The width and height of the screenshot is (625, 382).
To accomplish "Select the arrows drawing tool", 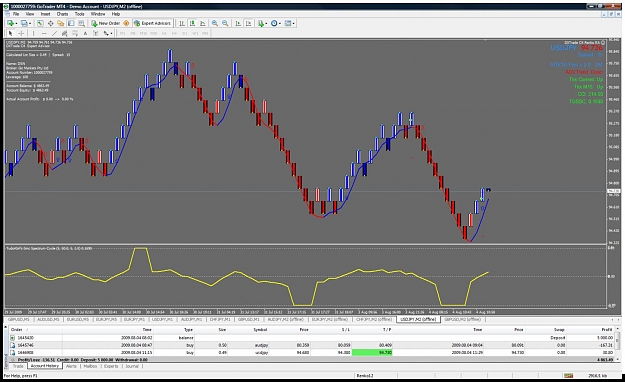I will [106, 33].
